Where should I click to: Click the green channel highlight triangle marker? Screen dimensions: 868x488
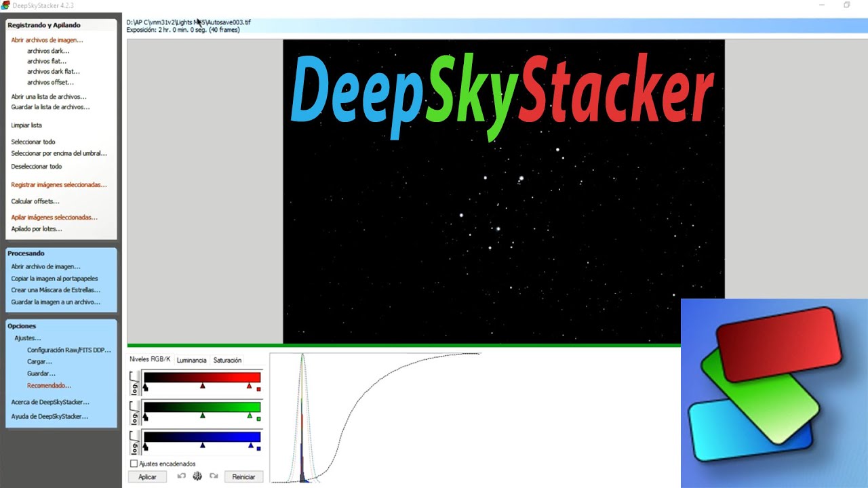[250, 415]
